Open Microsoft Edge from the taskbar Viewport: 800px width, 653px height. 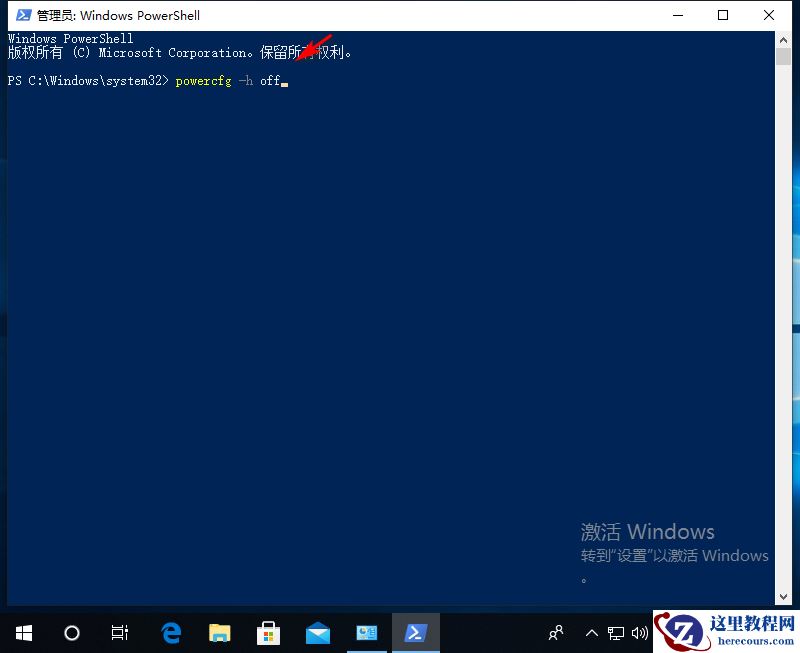[170, 632]
